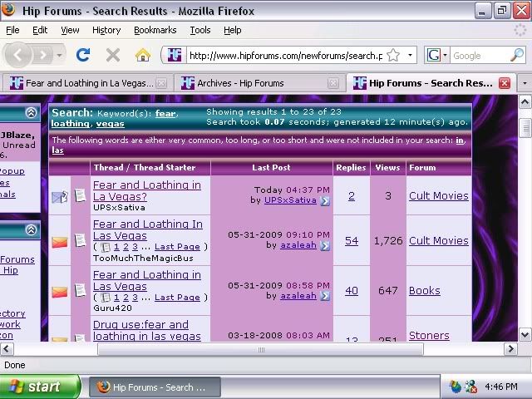Click multipage icon in Guru420 thread
532x399 pixels.
[106, 298]
